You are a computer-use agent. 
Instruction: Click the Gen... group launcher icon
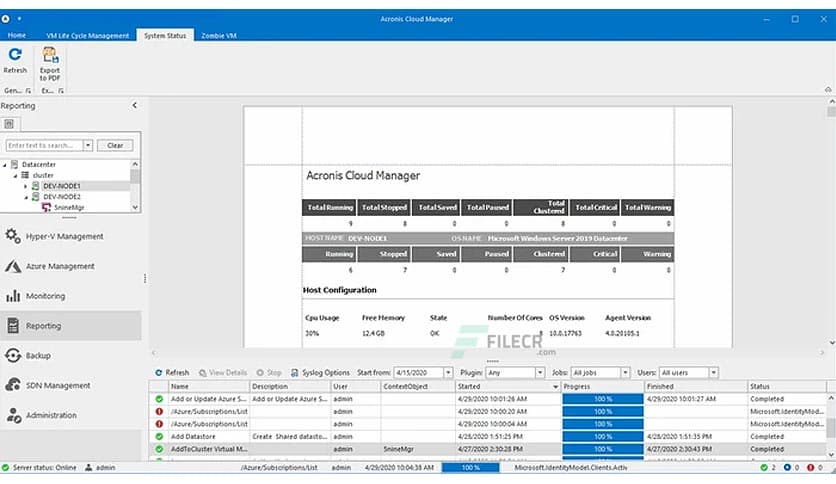[28, 91]
